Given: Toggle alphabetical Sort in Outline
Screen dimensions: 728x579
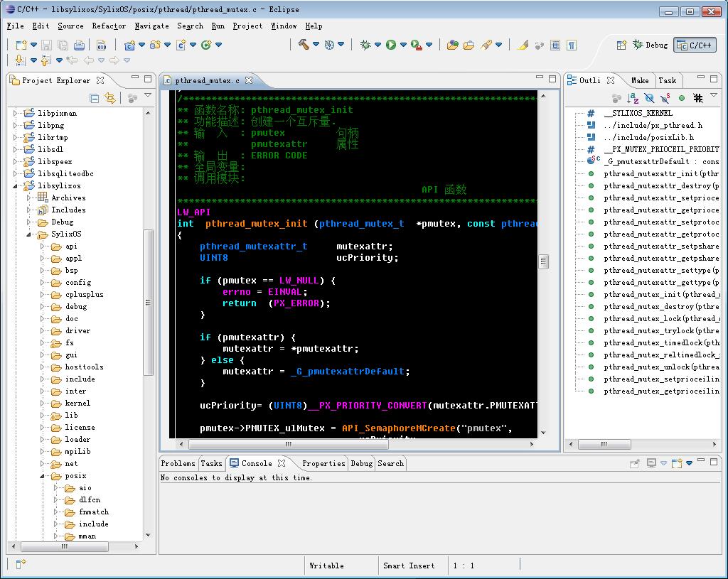Looking at the screenshot, I should (633, 98).
